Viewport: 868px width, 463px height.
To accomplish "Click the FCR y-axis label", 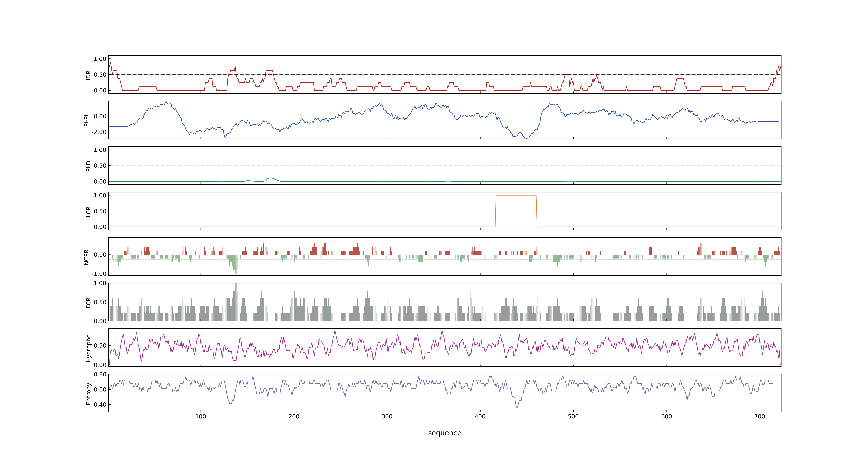I will click(x=89, y=302).
